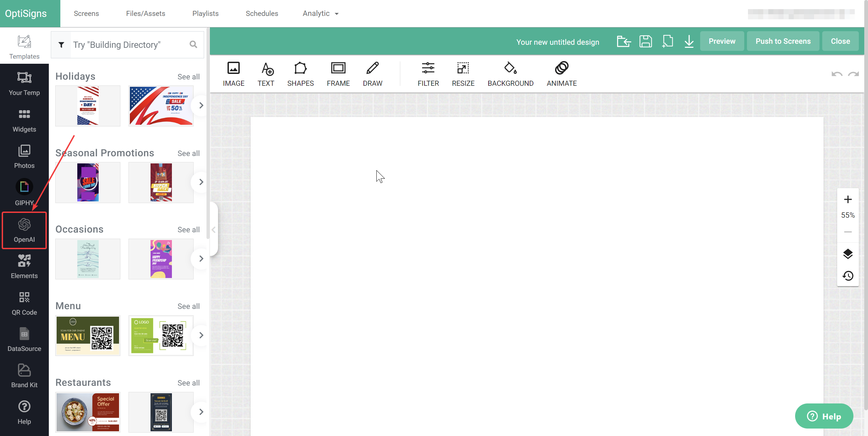Open the layers panel icon
This screenshot has height=436, width=868.
coord(848,254)
